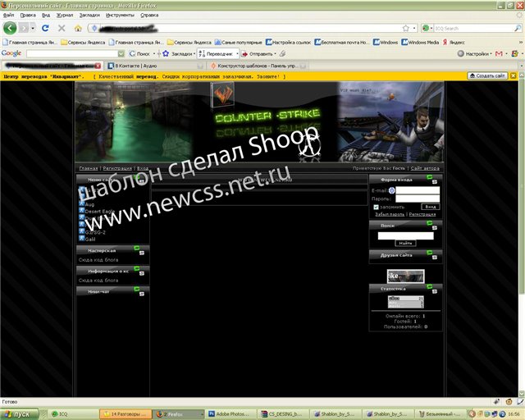Open Windows Media bookmark
The image size is (525, 420).
pos(420,42)
